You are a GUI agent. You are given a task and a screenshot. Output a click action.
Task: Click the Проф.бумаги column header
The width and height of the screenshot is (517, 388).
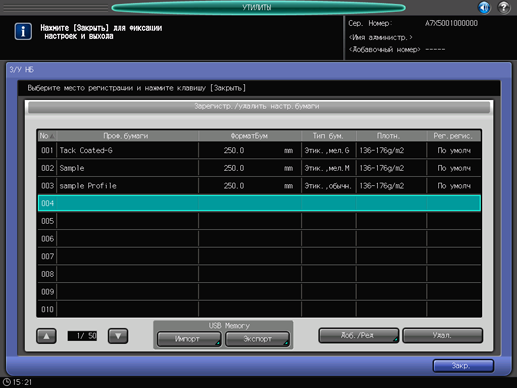pos(128,136)
